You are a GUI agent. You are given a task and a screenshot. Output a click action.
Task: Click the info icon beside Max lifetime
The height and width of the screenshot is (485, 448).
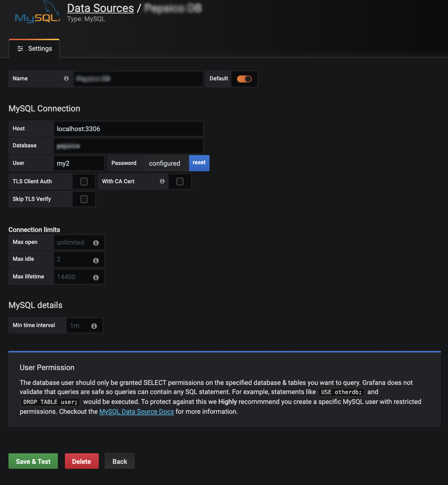click(x=96, y=277)
